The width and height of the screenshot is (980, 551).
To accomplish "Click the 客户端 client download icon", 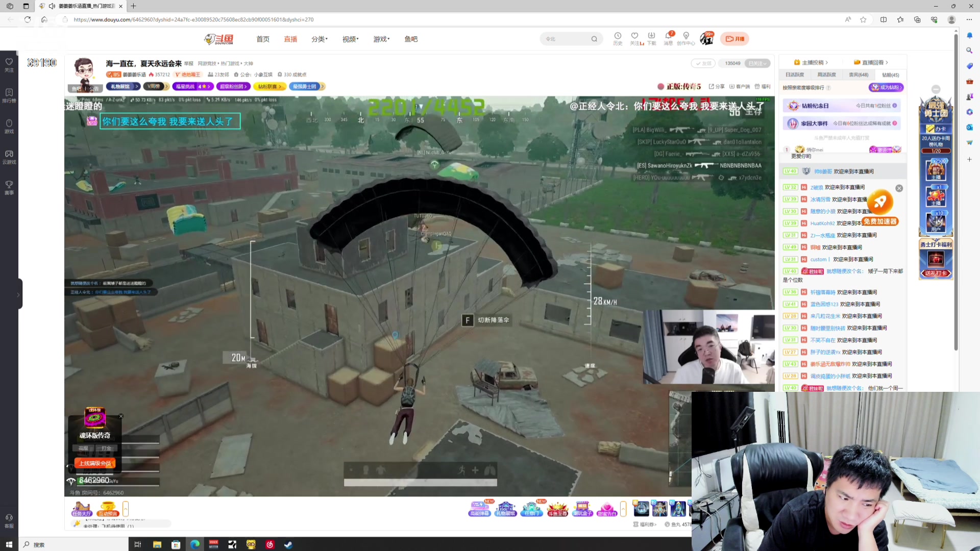I will (x=740, y=86).
